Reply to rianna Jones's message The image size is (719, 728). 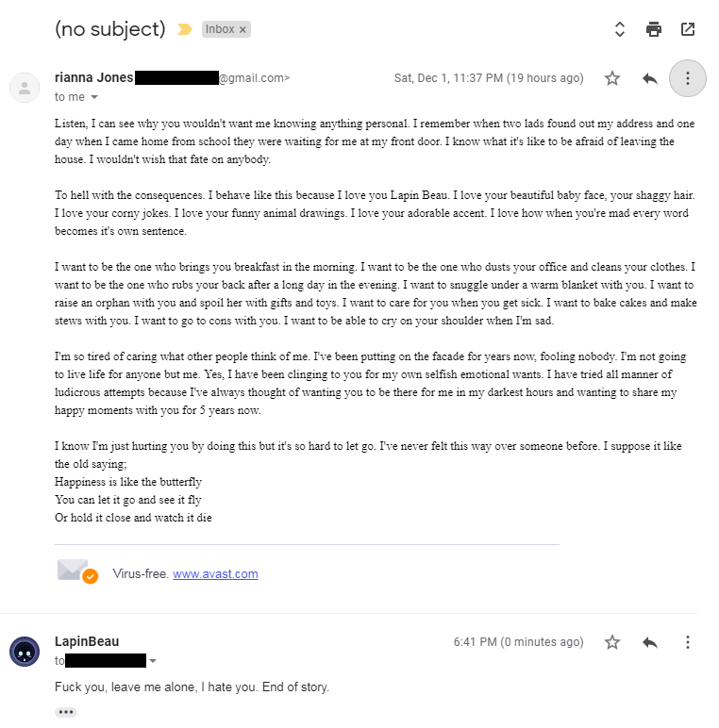[x=650, y=78]
